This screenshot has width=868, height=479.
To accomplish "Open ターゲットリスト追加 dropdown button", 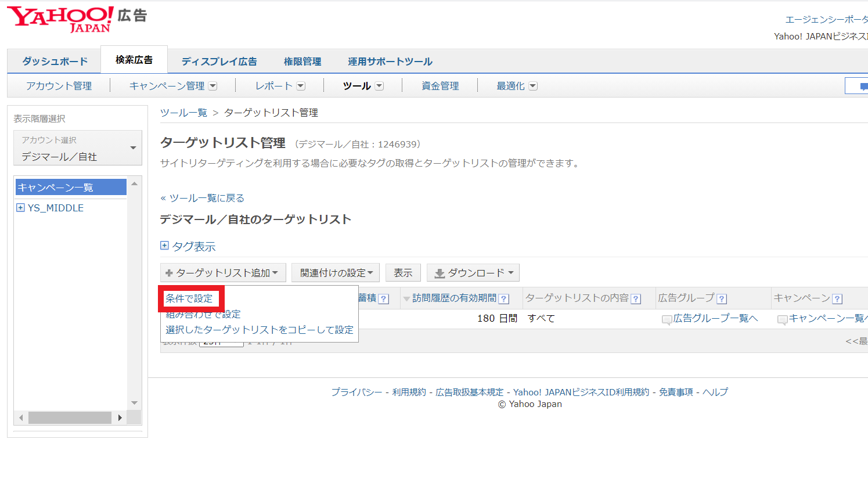I will click(223, 273).
